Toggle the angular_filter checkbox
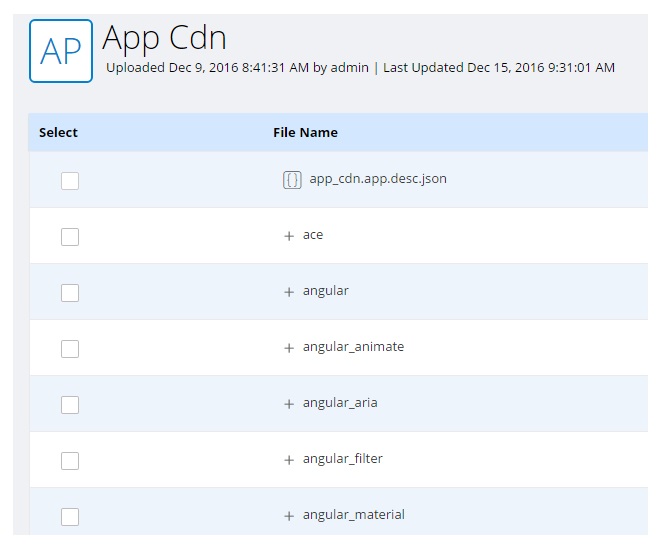The height and width of the screenshot is (555, 664). click(x=70, y=461)
